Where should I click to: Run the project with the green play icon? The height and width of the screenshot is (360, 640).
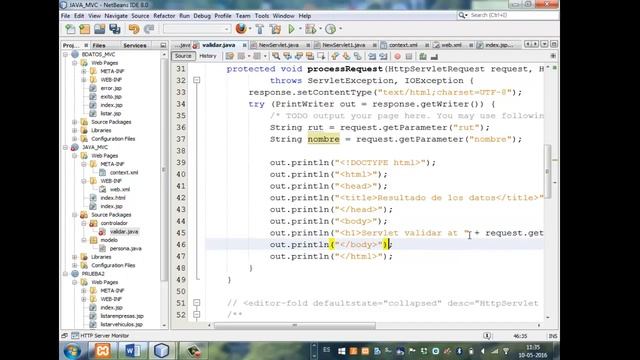click(x=291, y=29)
